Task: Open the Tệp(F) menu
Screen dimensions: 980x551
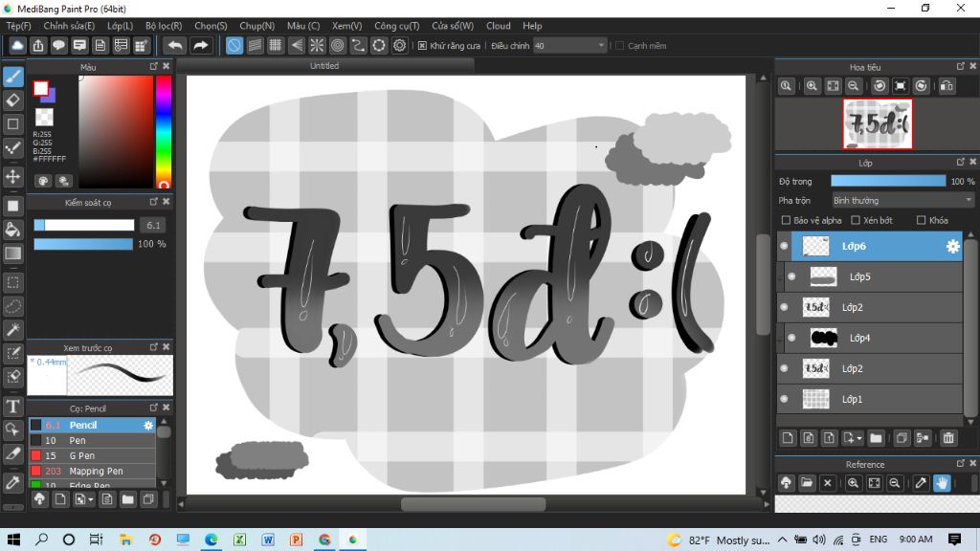Action: [19, 26]
